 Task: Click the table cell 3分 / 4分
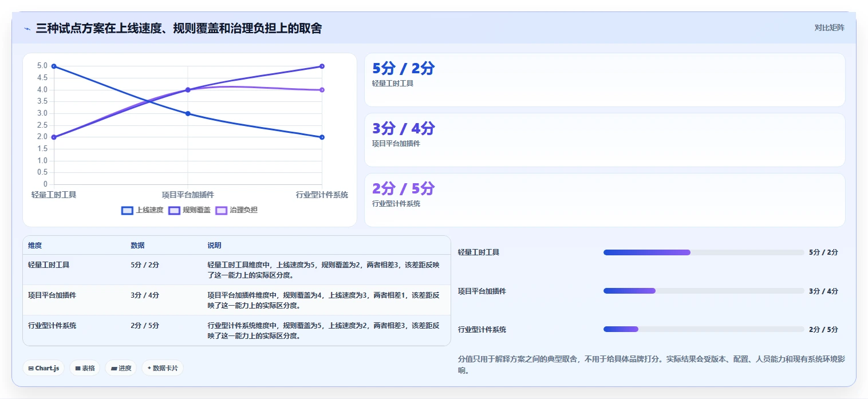[145, 295]
